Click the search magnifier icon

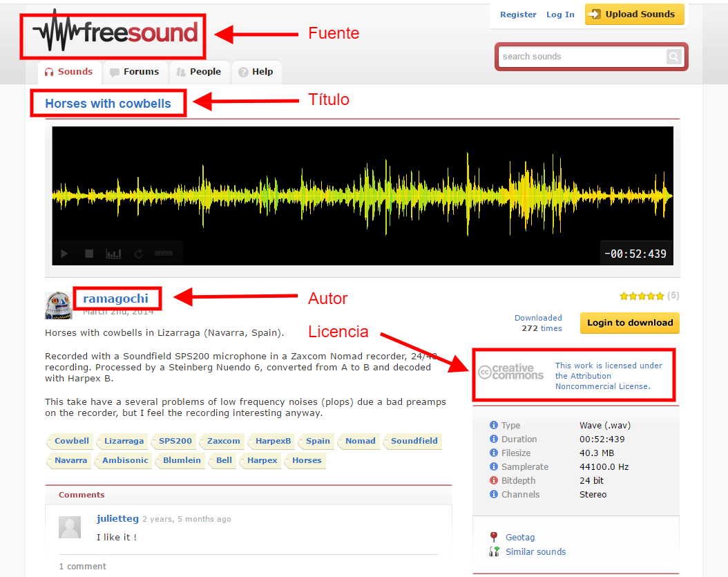tap(673, 57)
